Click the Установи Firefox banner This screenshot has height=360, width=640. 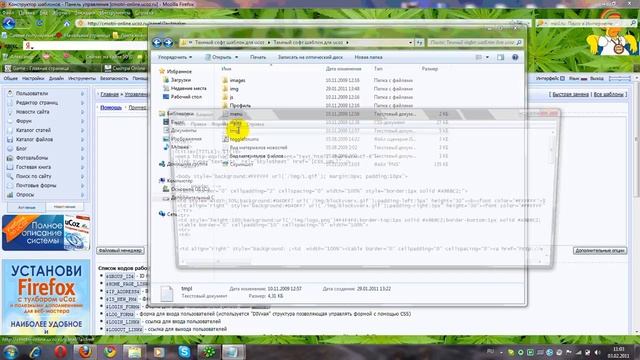[46, 297]
